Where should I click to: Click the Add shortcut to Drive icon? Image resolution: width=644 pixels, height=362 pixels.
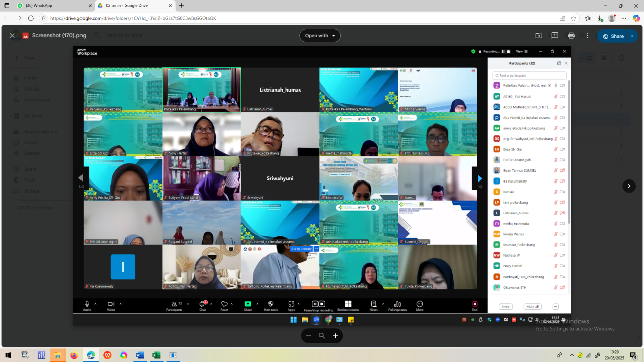pyautogui.click(x=539, y=36)
